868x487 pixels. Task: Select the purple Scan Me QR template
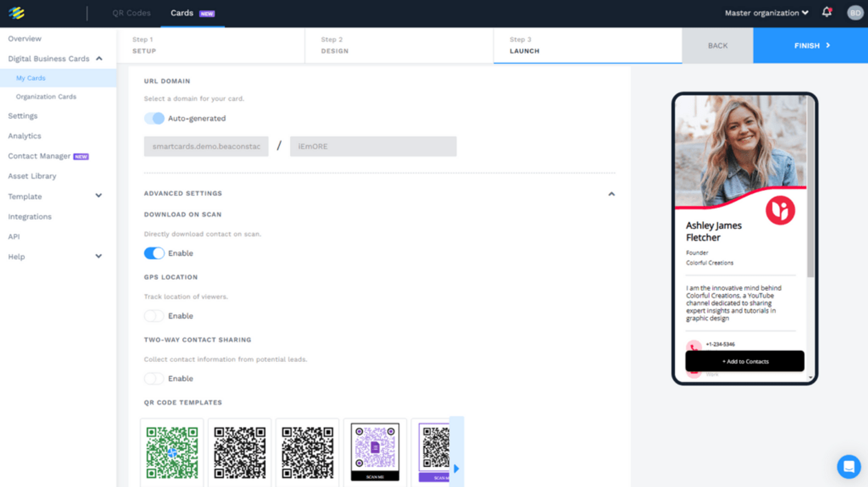coord(375,452)
